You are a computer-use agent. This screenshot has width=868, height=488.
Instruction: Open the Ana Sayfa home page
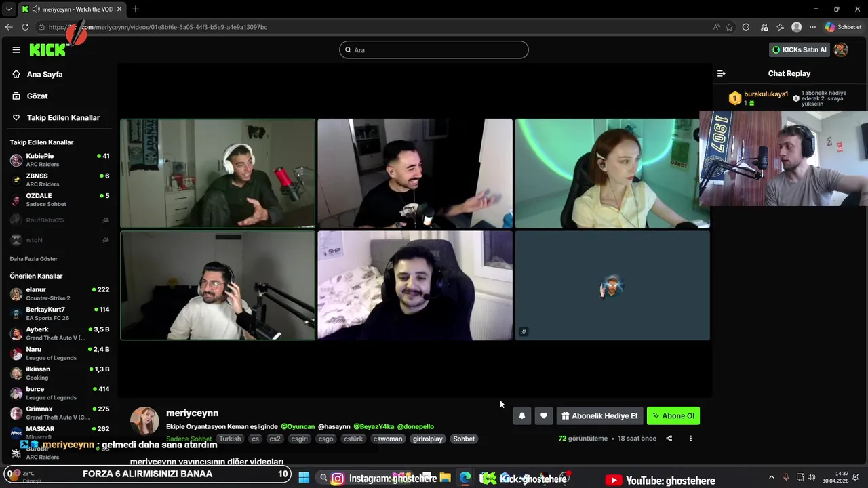(x=45, y=74)
